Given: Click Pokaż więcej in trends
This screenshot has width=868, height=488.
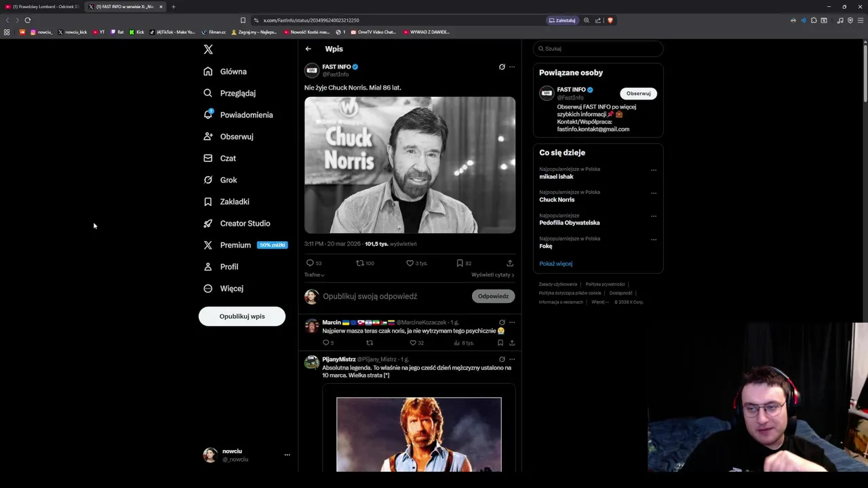Looking at the screenshot, I should coord(556,264).
